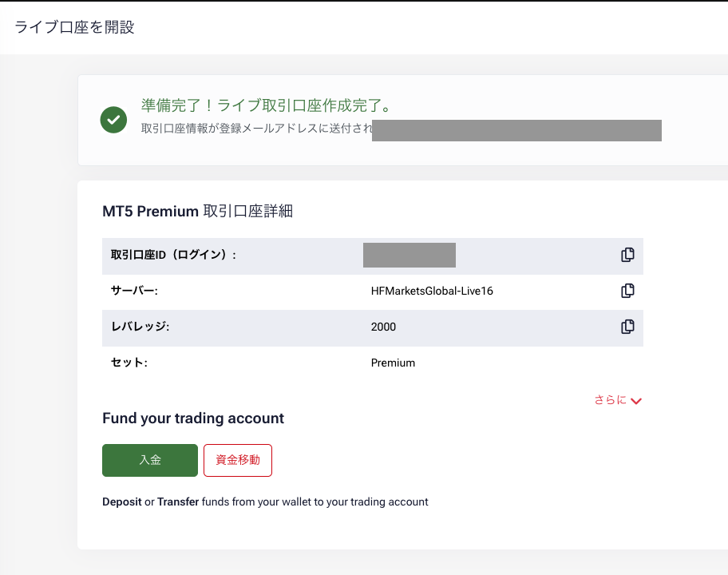Click the 取引口座情報が登録メールアドレスに送付 text

(256, 129)
